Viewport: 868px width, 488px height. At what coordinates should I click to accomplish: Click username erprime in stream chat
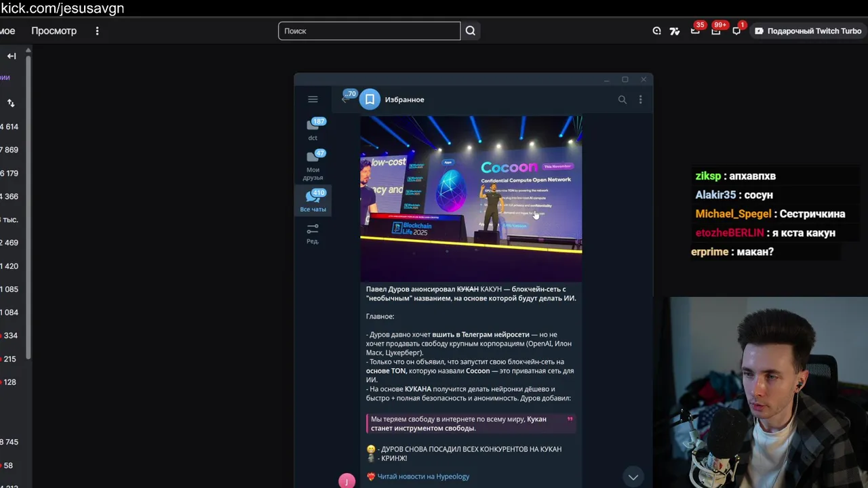pos(709,251)
